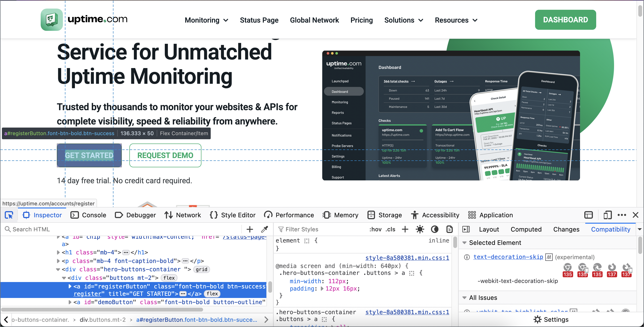Image resolution: width=644 pixels, height=327 pixels.
Task: Collapse the All Issues section
Action: [x=464, y=298]
